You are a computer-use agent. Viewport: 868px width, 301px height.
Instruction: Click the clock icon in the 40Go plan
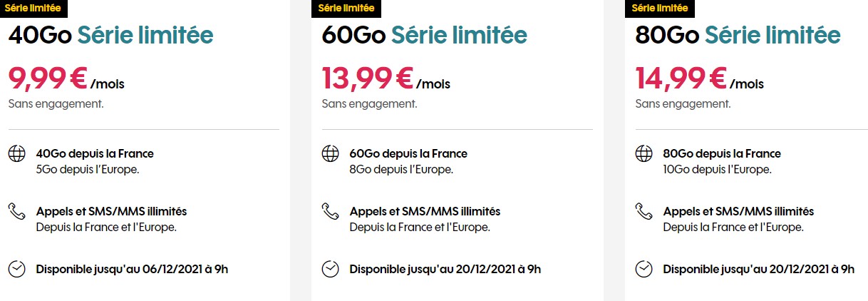tap(16, 269)
